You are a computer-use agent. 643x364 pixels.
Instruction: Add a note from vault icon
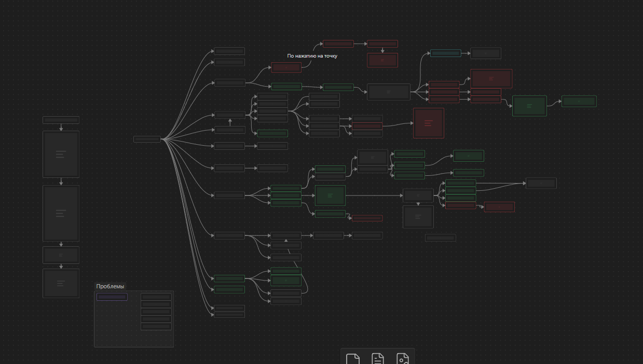[378, 359]
